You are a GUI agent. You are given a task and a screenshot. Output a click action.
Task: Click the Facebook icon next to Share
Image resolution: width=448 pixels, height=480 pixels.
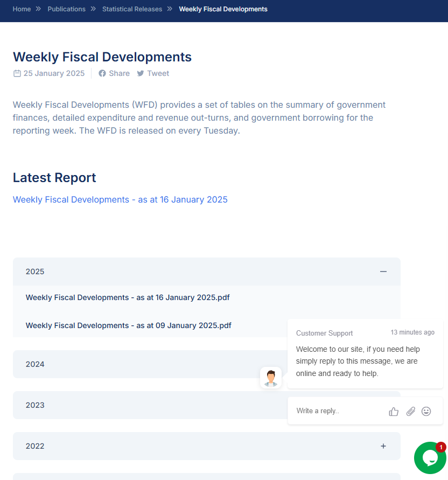coord(102,73)
